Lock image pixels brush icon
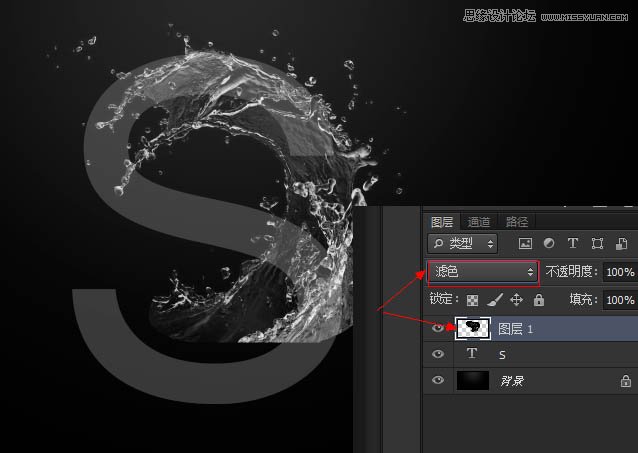Viewport: 638px width, 453px height. (495, 300)
